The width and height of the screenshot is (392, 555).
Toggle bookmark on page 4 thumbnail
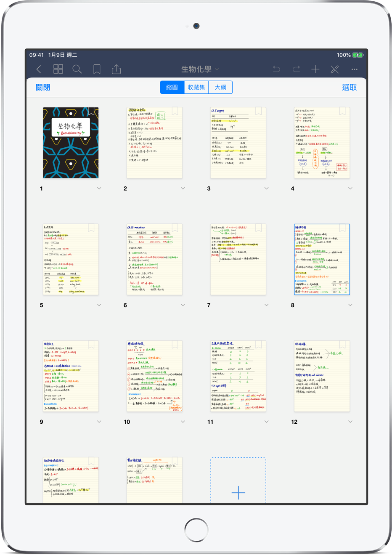pos(342,112)
